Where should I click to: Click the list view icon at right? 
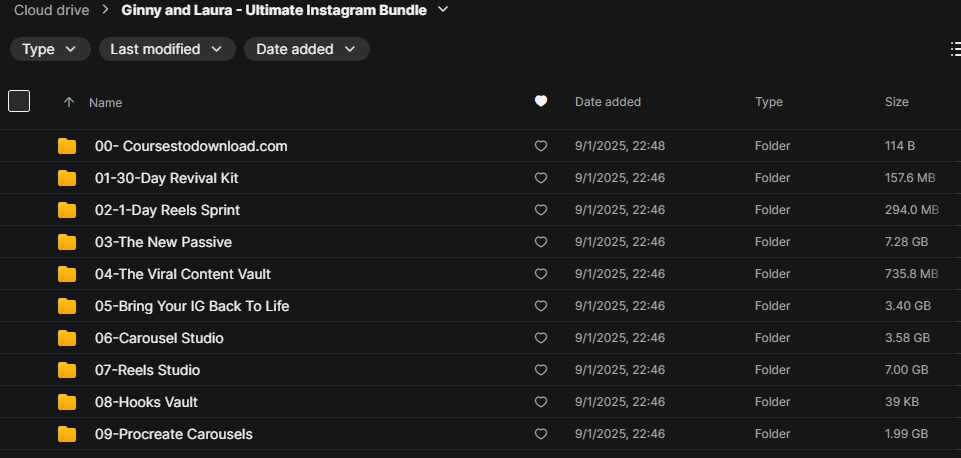955,49
